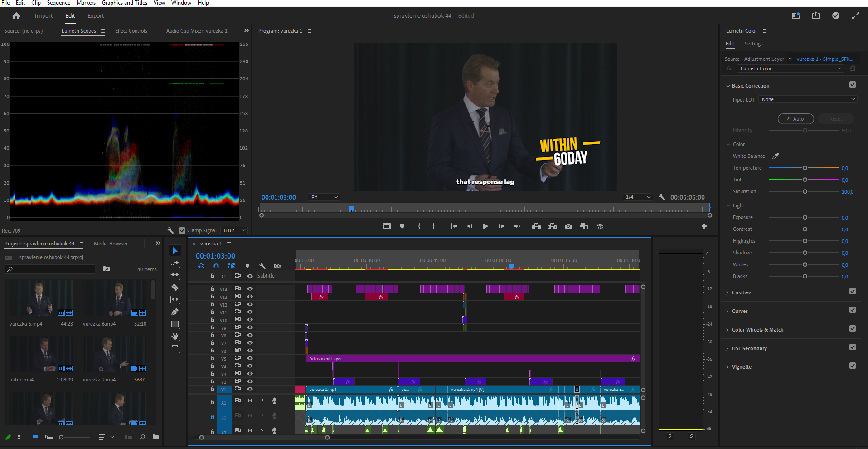Screen dimensions: 868x449
Task: Disable the Basic Correction checkbox
Action: click(x=853, y=85)
